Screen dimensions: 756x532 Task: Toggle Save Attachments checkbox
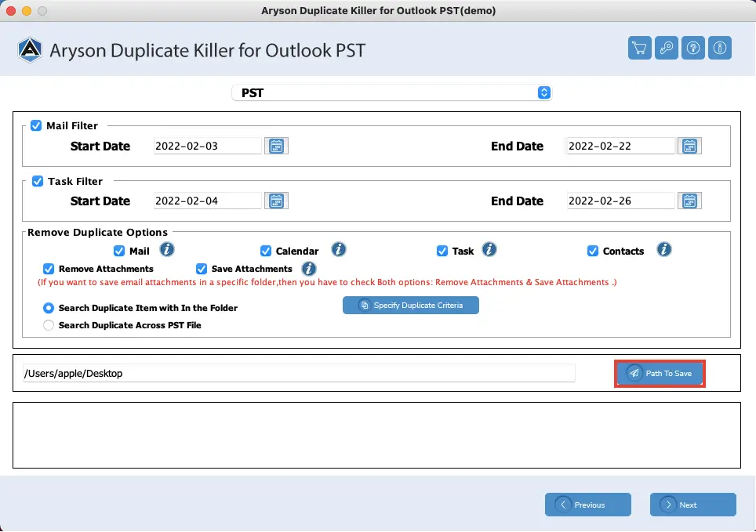click(x=202, y=269)
